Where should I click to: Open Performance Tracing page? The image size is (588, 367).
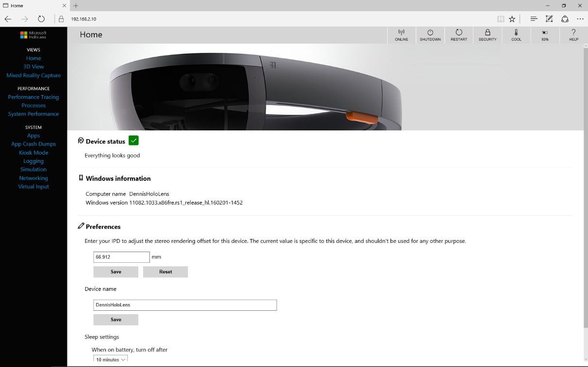point(33,97)
